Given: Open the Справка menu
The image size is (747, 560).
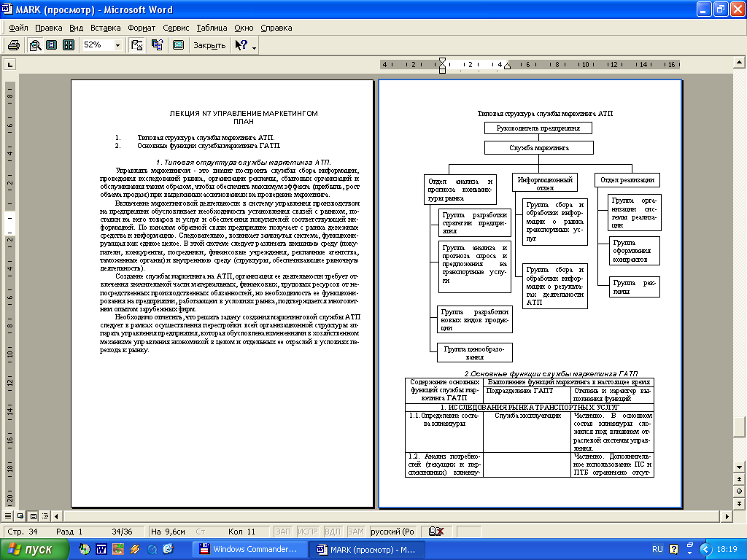Looking at the screenshot, I should 276,28.
